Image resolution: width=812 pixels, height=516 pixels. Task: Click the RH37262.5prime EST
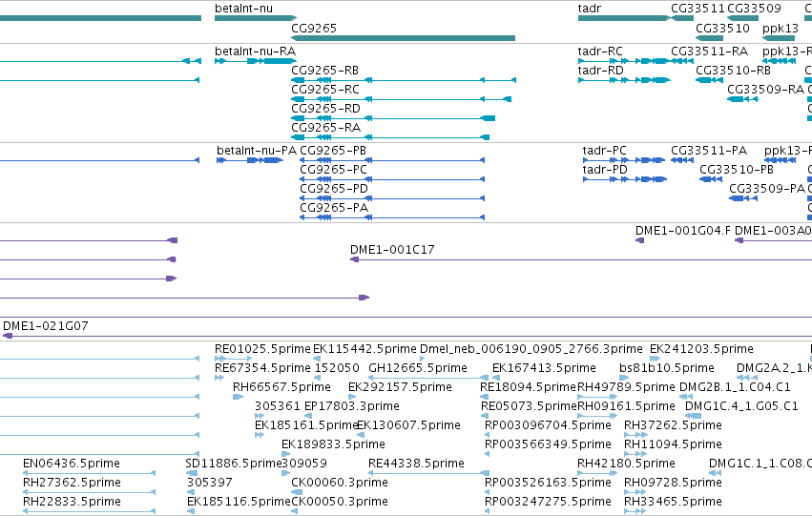tap(635, 435)
